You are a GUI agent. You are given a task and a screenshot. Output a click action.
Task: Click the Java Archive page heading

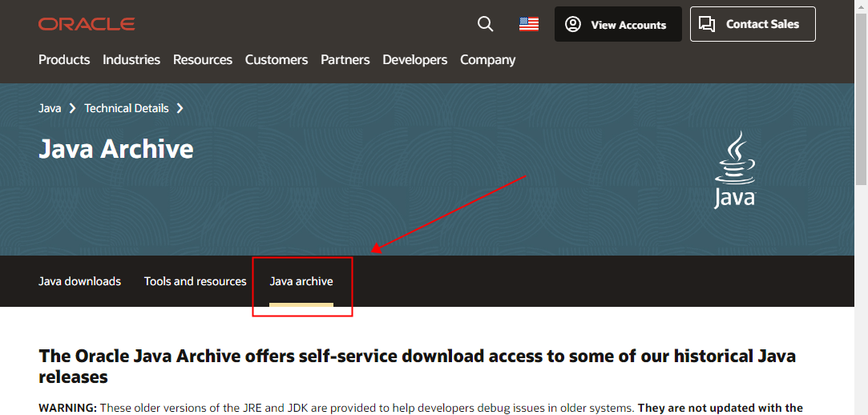pyautogui.click(x=115, y=149)
